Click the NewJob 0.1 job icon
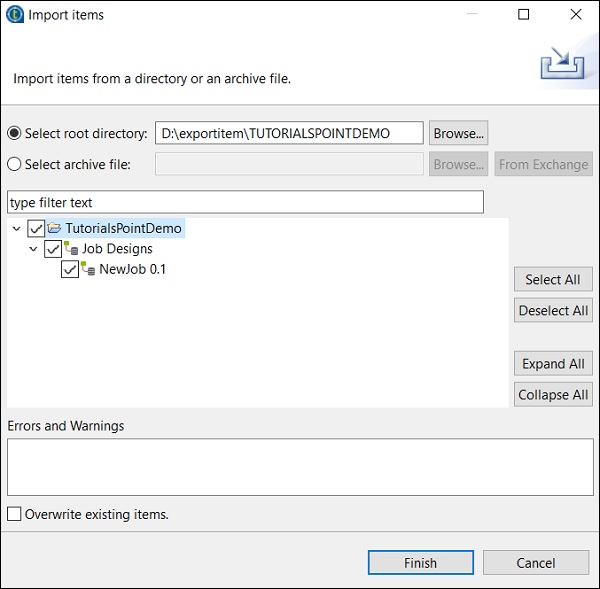 pyautogui.click(x=88, y=269)
